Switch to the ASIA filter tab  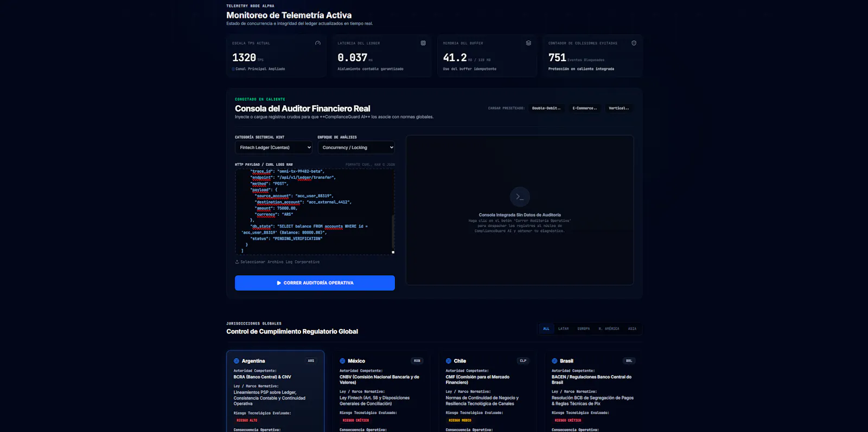(x=632, y=328)
